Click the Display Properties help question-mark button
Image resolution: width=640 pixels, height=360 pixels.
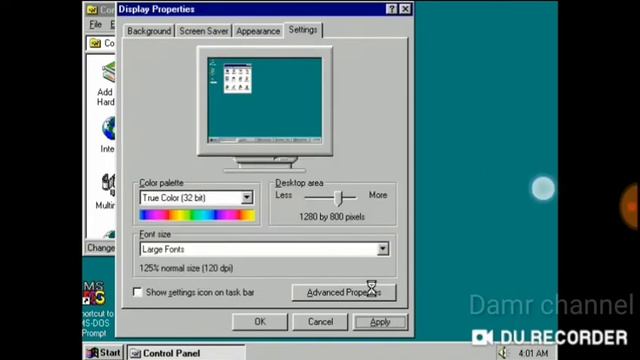coord(391,9)
